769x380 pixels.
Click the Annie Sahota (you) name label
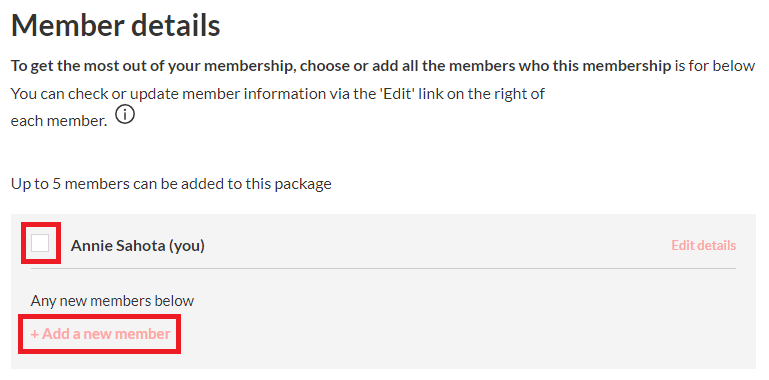click(137, 246)
